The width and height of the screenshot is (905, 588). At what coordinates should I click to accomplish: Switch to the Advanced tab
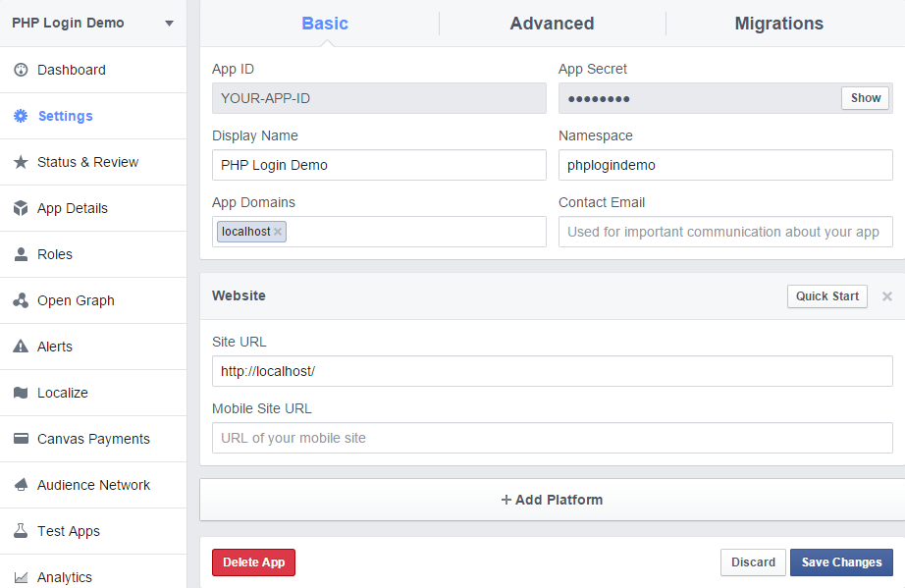tap(552, 24)
